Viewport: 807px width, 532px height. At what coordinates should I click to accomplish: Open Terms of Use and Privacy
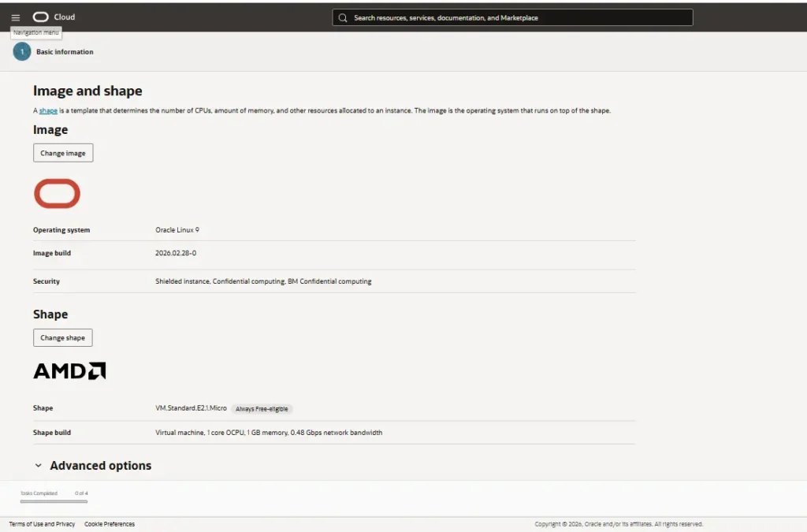pyautogui.click(x=41, y=523)
